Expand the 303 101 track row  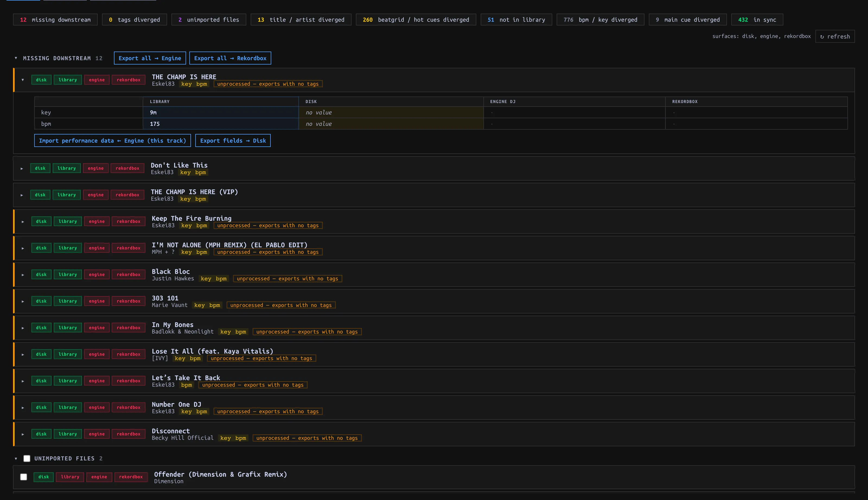(23, 302)
